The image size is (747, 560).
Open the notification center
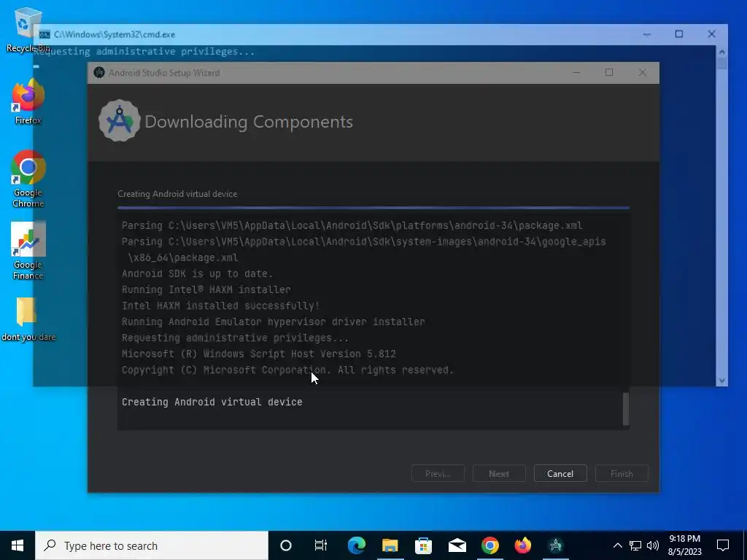point(723,545)
